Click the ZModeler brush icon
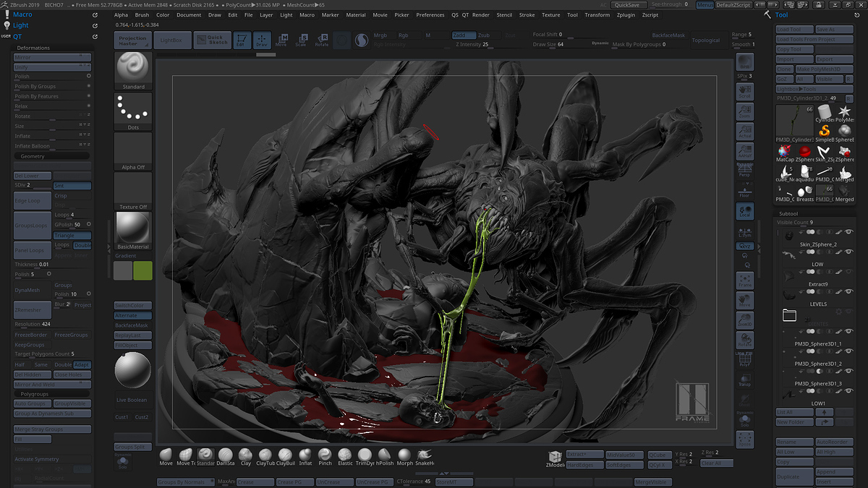The height and width of the screenshot is (488, 868). click(x=555, y=458)
